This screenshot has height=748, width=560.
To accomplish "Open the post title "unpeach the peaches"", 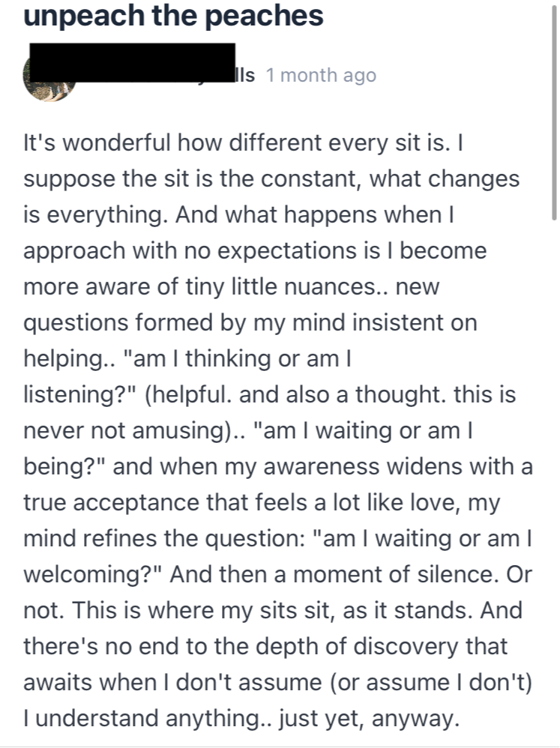I will point(174,14).
